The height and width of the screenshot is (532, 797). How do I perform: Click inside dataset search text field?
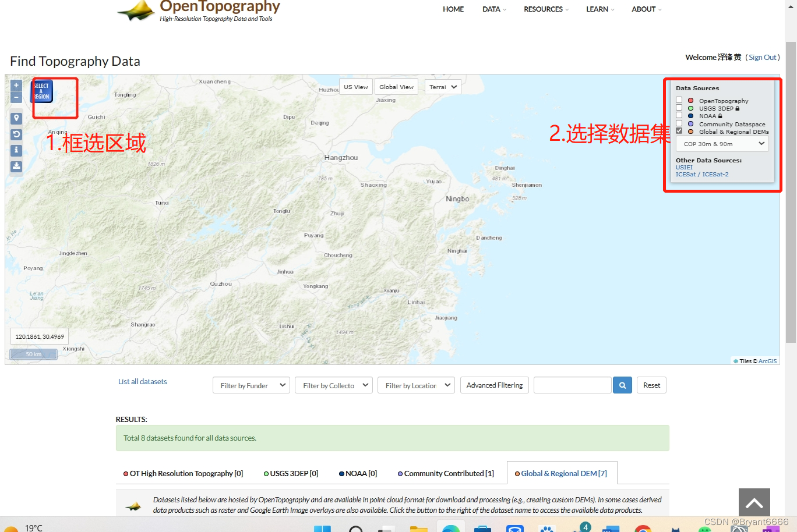point(573,385)
